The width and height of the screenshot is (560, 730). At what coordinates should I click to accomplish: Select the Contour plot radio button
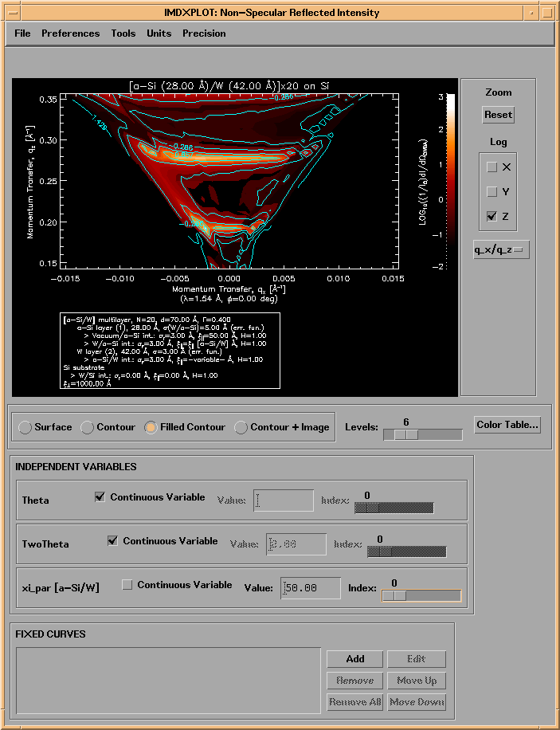[x=87, y=427]
